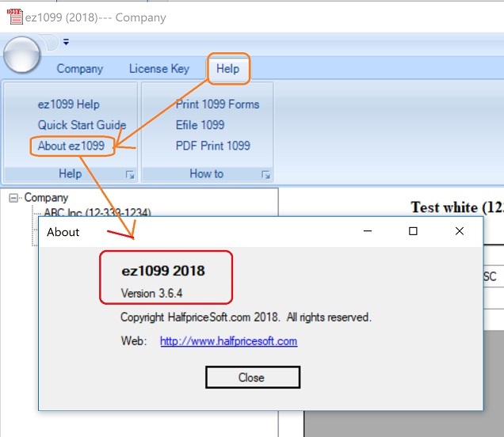Open Print 1099 Forms how-to
This screenshot has width=504, height=437.
tap(218, 104)
